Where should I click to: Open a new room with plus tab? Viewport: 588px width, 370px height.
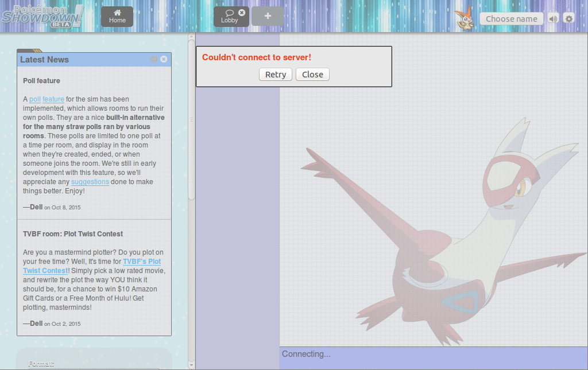pos(268,16)
